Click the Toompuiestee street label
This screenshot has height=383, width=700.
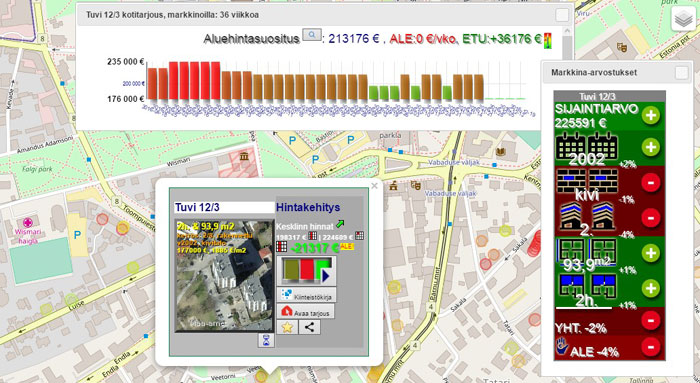pyautogui.click(x=139, y=218)
